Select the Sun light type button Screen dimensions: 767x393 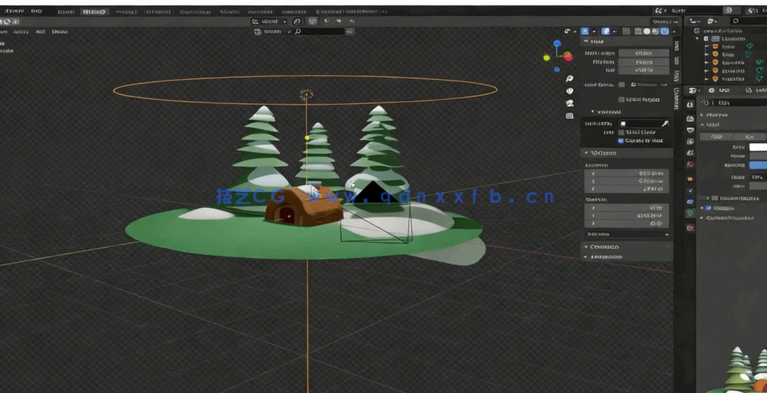click(749, 137)
